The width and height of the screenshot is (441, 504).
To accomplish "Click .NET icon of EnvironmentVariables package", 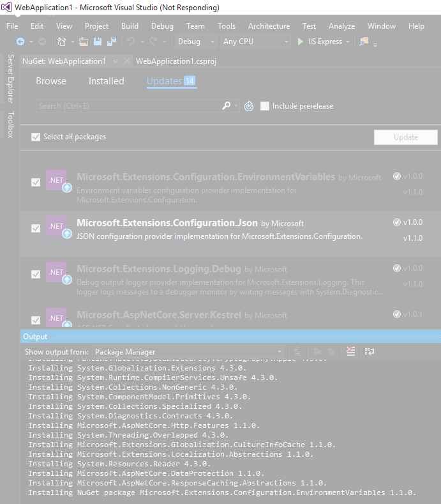I will tap(56, 180).
